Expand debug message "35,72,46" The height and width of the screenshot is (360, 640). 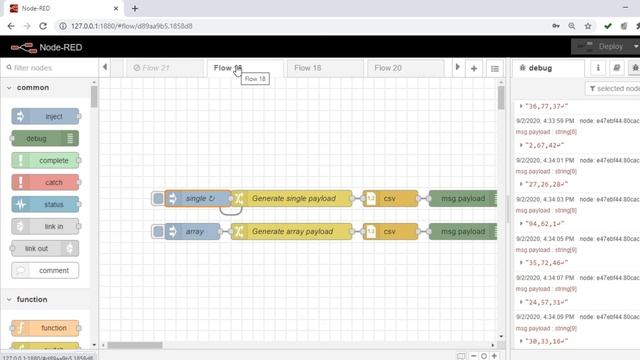click(521, 262)
